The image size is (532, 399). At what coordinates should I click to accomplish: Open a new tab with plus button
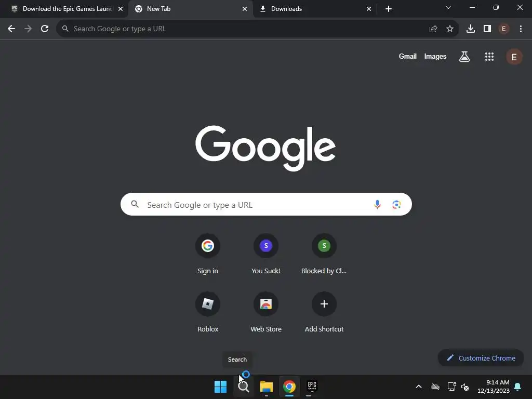(389, 9)
